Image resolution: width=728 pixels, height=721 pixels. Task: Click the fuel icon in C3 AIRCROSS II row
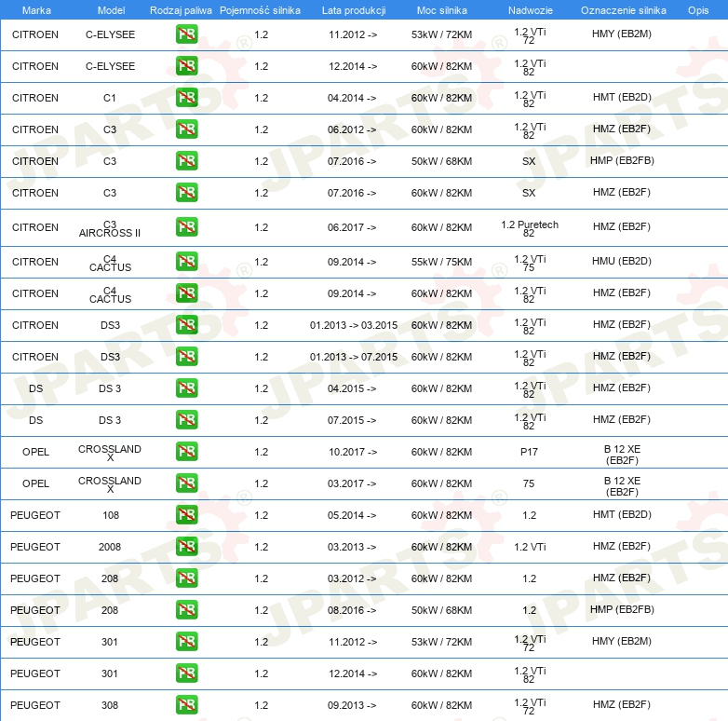click(x=186, y=227)
